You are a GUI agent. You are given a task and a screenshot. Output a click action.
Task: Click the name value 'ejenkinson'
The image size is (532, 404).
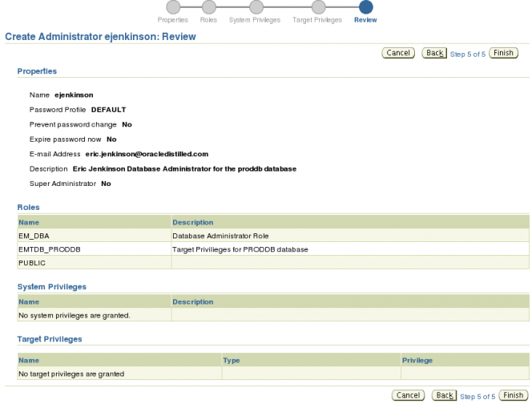pos(74,95)
